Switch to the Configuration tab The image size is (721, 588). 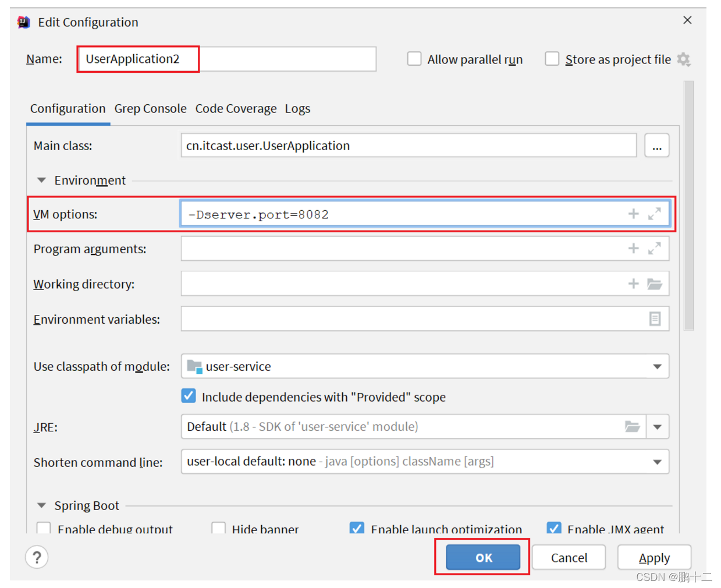click(68, 109)
